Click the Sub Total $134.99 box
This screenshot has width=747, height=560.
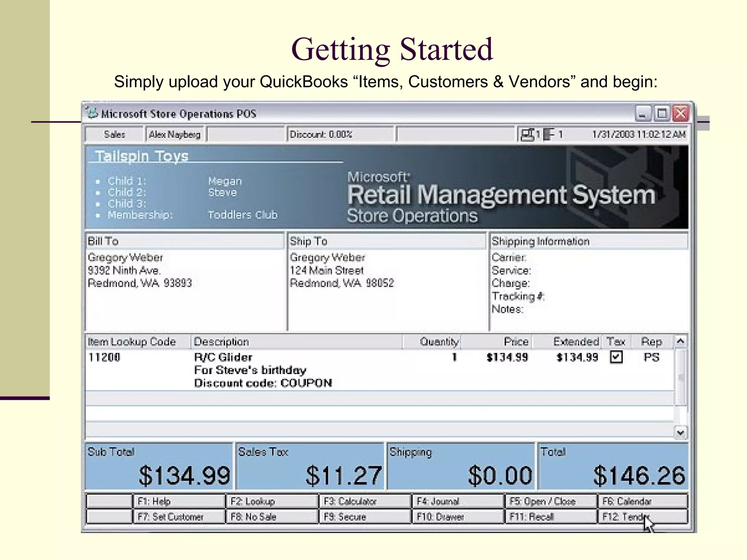coord(159,466)
